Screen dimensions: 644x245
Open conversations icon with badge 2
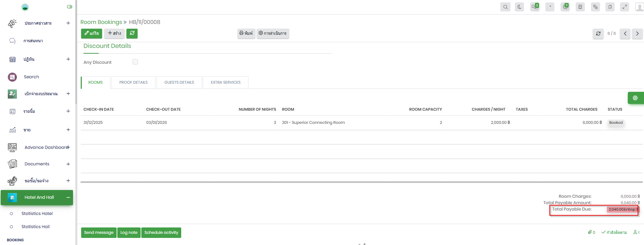534,7
